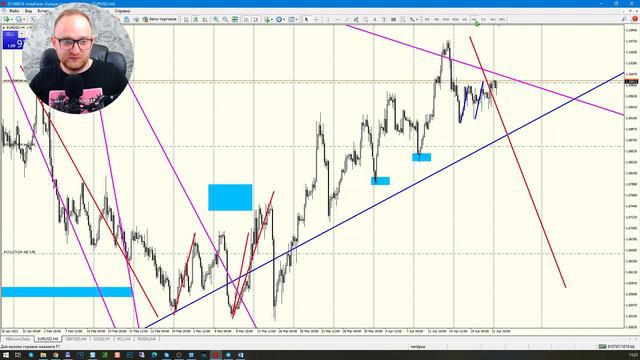
Task: Select the Horizontal Line drawing tool
Action: click(338, 19)
